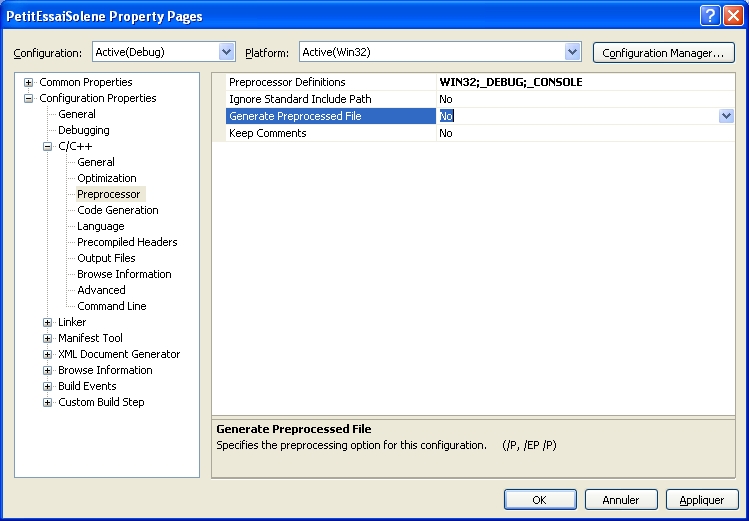Open the Configuration dropdown
This screenshot has width=749, height=521.
[x=226, y=52]
